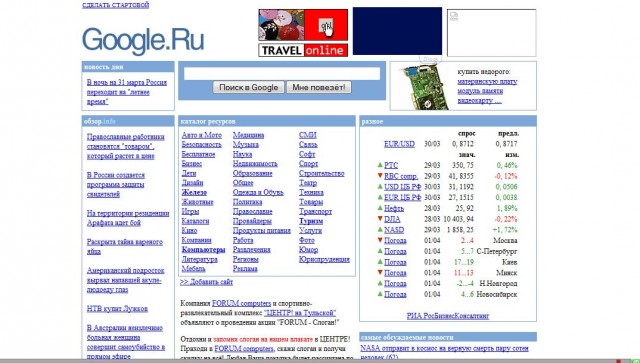The width and height of the screenshot is (640, 363).
Task: Open the EUR/USD rate link
Action: (399, 144)
